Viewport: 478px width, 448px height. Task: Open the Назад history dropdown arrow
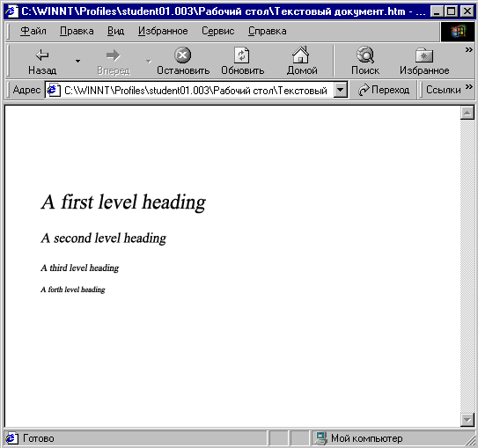77,61
